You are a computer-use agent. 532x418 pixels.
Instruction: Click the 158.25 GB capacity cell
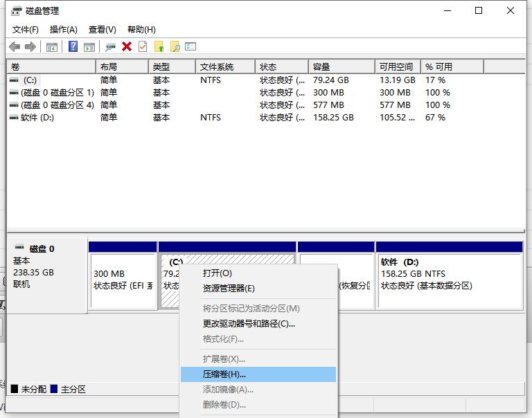(x=333, y=117)
